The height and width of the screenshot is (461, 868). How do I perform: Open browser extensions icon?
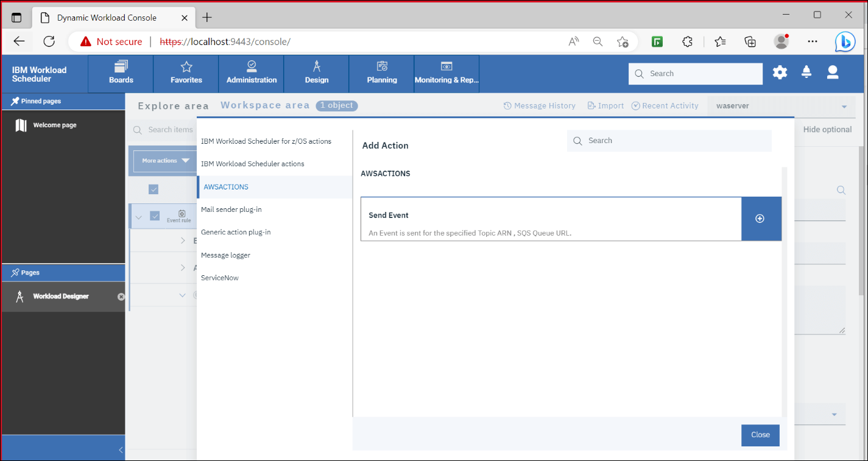687,41
